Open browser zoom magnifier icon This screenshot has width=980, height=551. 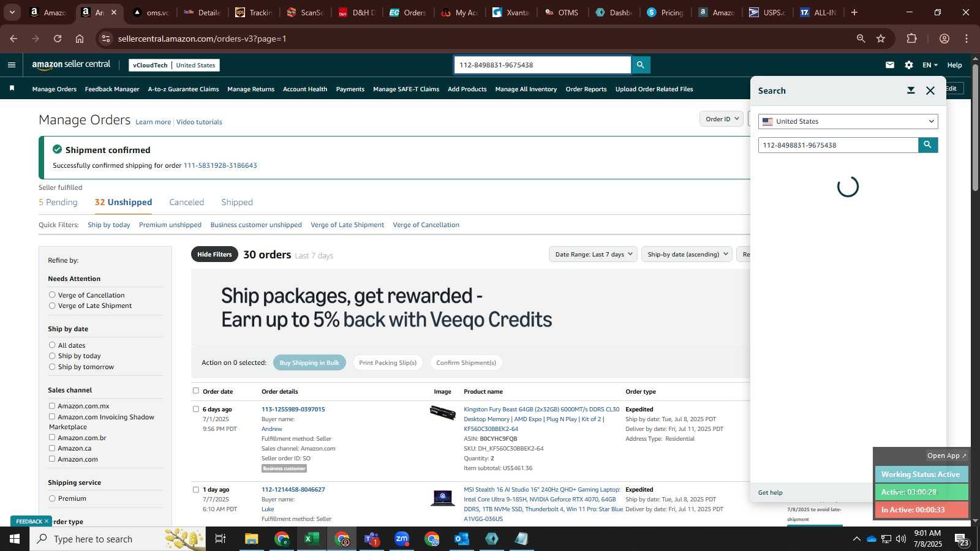(861, 39)
